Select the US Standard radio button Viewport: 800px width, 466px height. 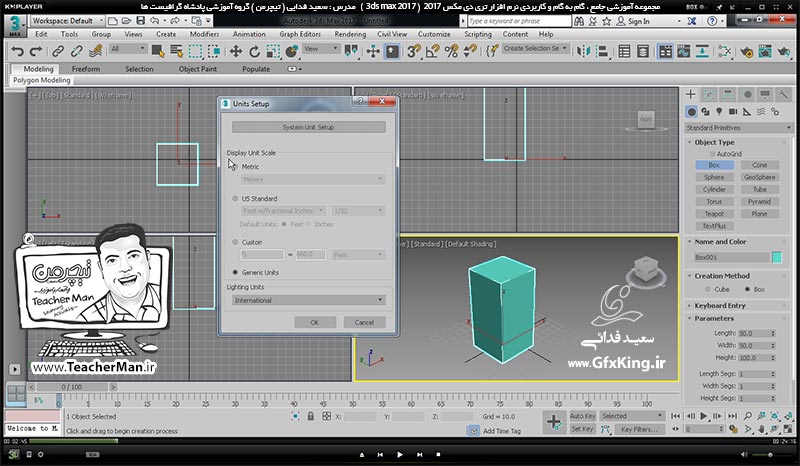pyautogui.click(x=235, y=199)
